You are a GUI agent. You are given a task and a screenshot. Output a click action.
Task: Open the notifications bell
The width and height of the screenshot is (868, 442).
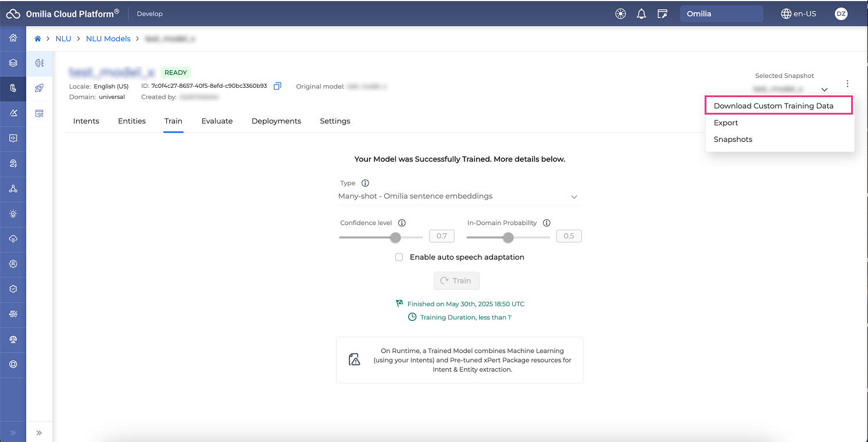tap(641, 14)
